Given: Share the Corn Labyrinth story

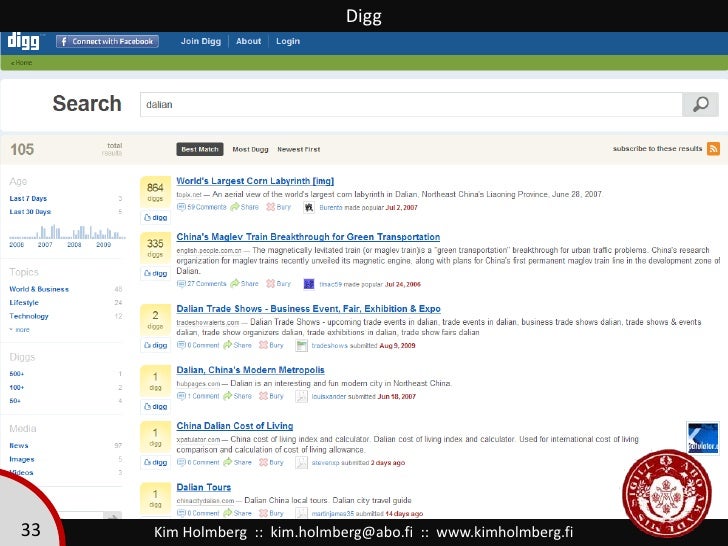Looking at the screenshot, I should (245, 207).
